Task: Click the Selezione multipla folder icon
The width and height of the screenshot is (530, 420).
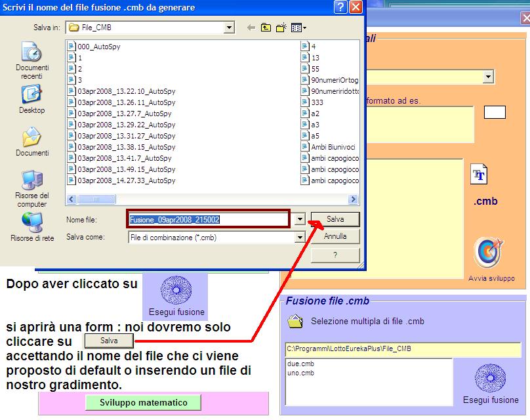Action: [295, 322]
